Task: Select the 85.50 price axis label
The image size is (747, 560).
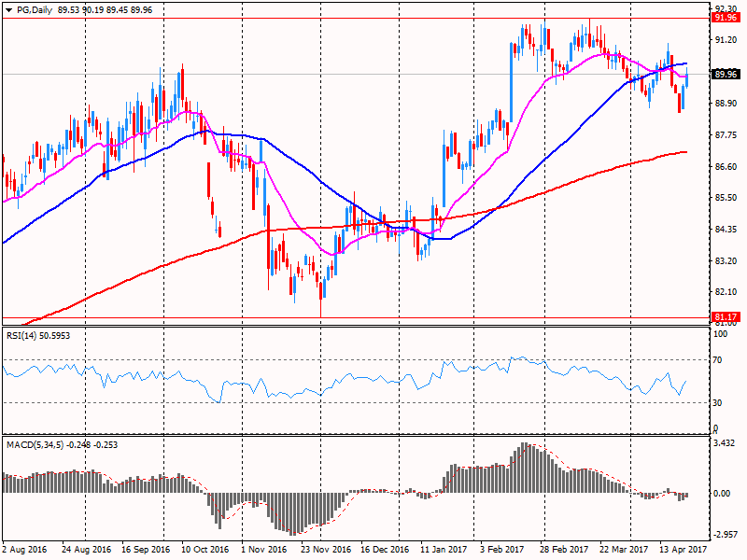Action: coord(726,198)
